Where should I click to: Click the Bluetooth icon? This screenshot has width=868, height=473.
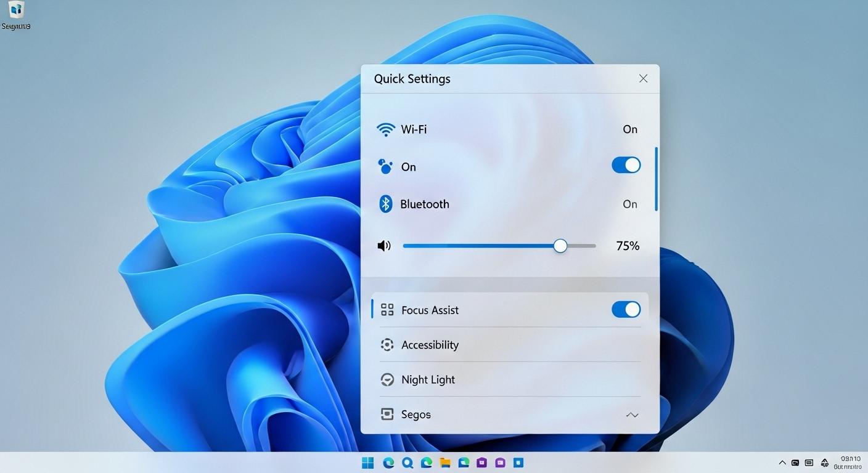tap(385, 204)
